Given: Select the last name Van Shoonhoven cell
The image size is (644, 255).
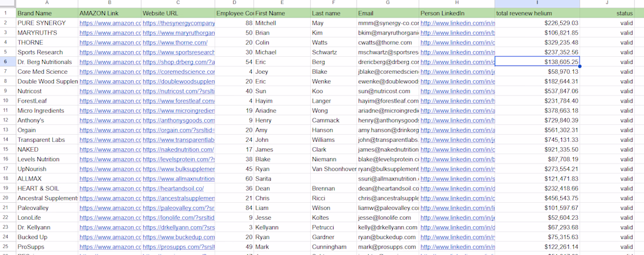Looking at the screenshot, I should coord(334,169).
